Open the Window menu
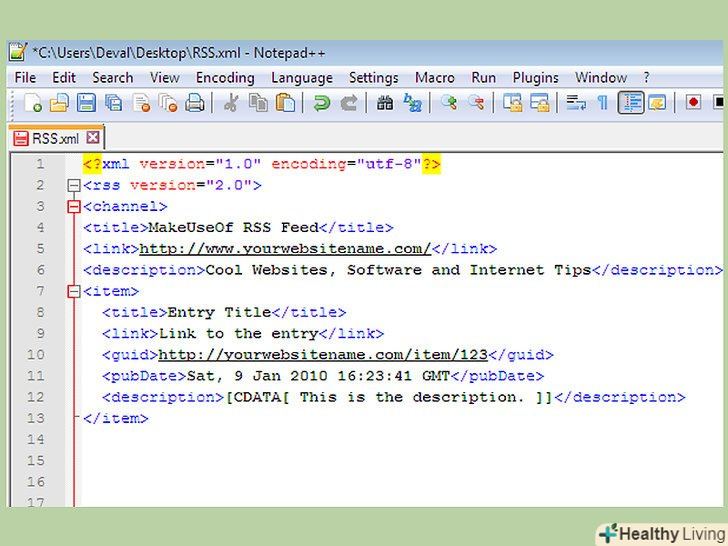This screenshot has height=546, width=728. [601, 78]
